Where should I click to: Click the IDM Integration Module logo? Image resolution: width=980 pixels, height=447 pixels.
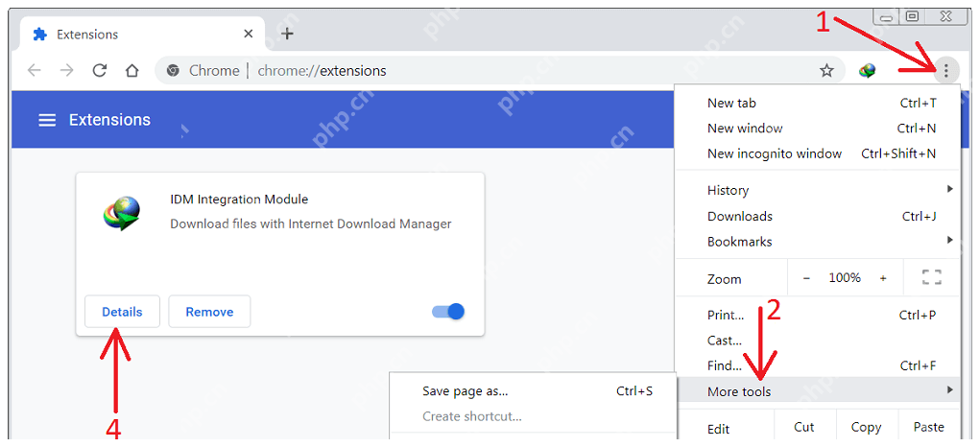point(122,214)
